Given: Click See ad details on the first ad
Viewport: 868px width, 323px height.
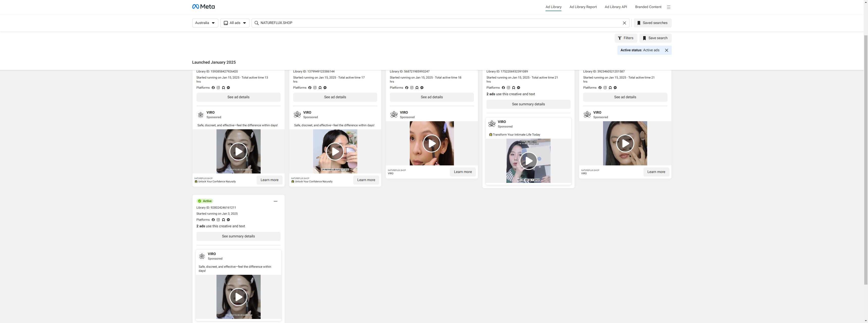Looking at the screenshot, I should click(238, 97).
